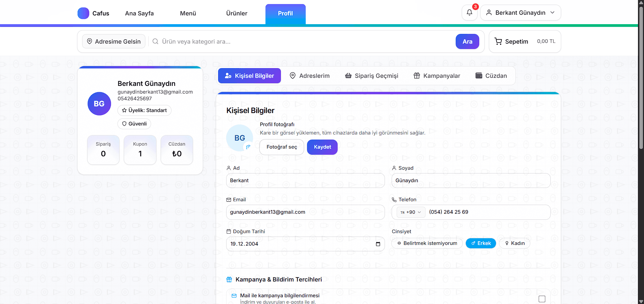Open the Sipariş Geçmişi tab
The image size is (644, 304).
tap(371, 76)
